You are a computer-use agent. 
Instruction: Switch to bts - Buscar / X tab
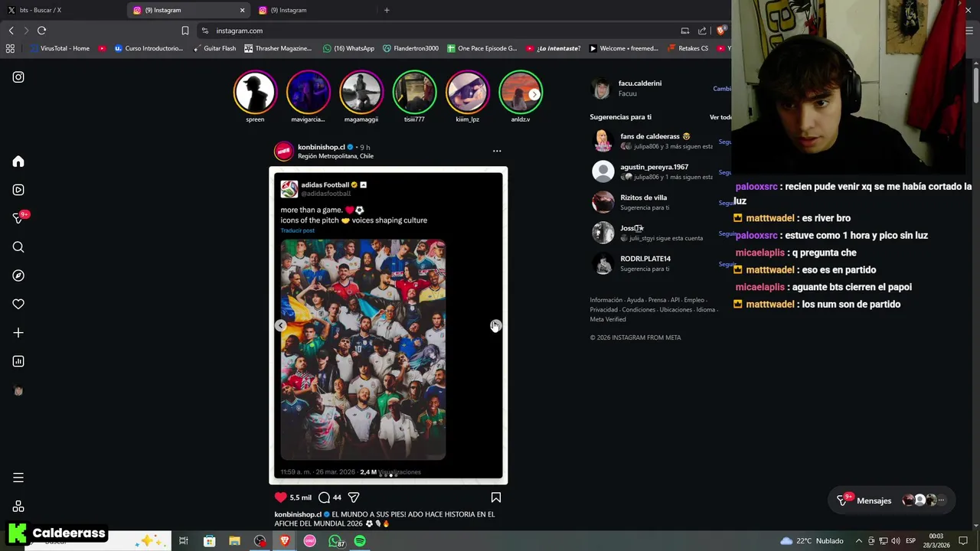[63, 10]
